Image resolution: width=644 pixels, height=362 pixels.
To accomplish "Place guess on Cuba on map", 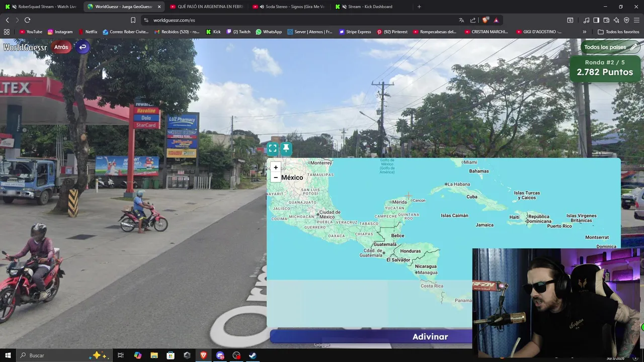I will click(x=472, y=197).
